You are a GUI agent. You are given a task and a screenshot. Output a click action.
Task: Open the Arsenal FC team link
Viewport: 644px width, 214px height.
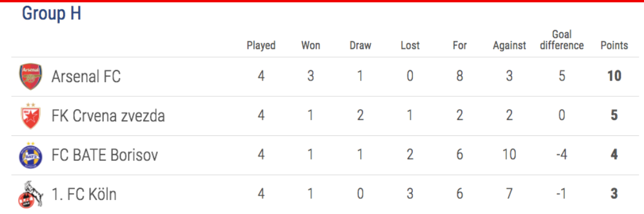point(86,76)
